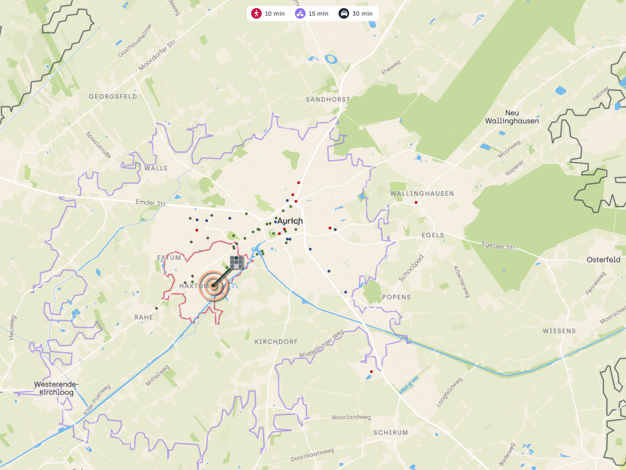The height and width of the screenshot is (470, 626).
Task: Click the gray building grid icon
Action: click(237, 262)
